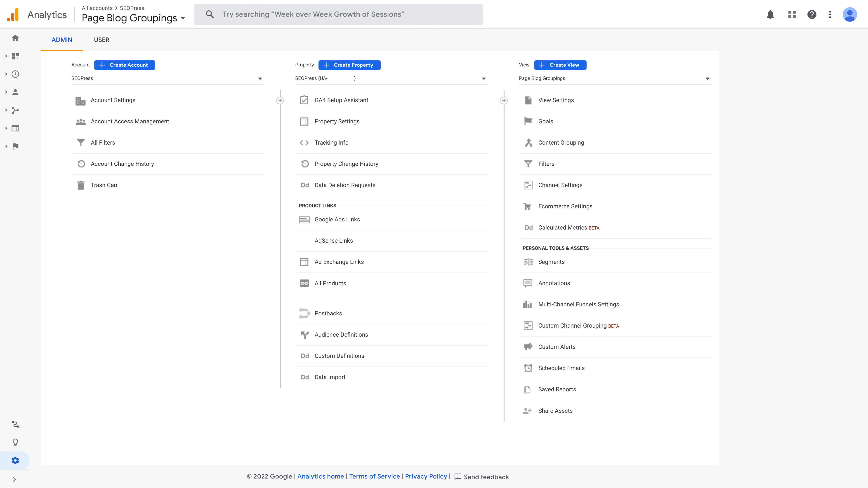Open Calculated Metrics BETA
This screenshot has height=488, width=868.
tap(615, 228)
